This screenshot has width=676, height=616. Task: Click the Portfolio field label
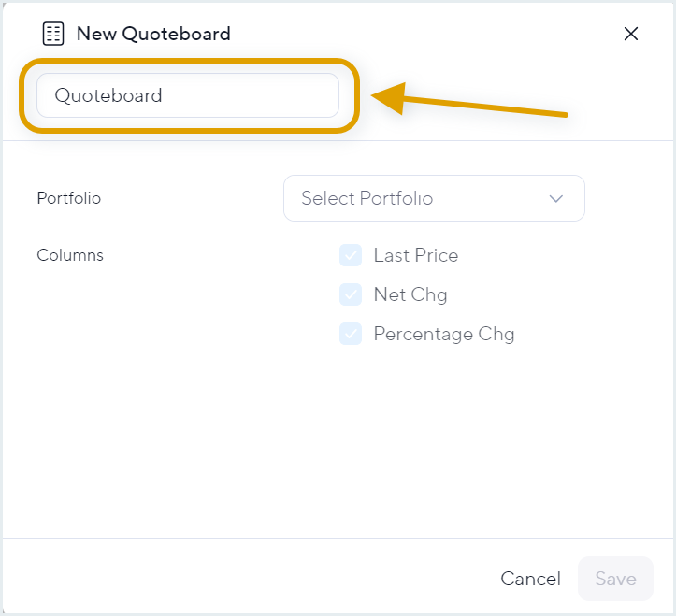(69, 198)
